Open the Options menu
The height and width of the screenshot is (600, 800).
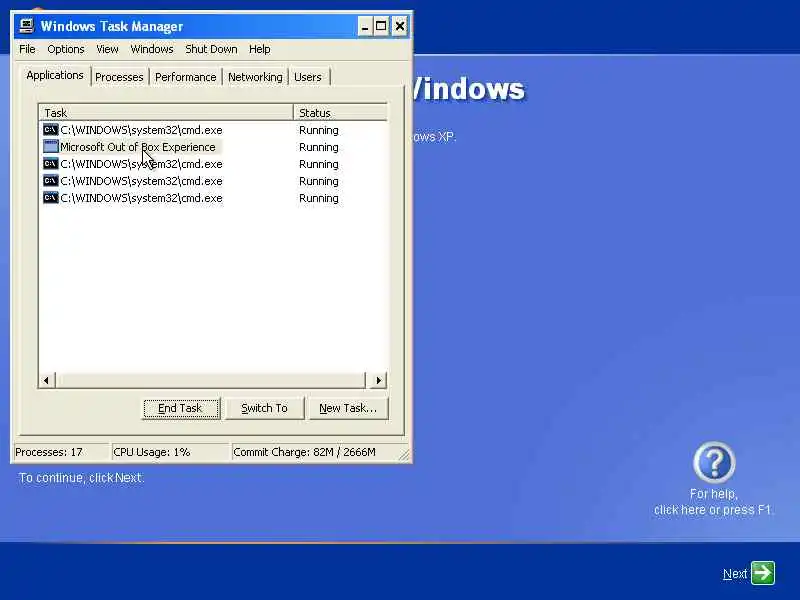pos(66,49)
